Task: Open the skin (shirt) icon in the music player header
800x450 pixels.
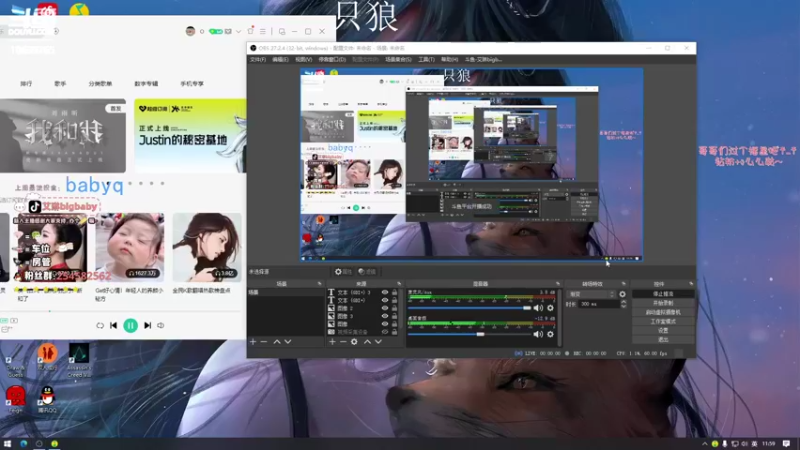Action: pos(251,31)
